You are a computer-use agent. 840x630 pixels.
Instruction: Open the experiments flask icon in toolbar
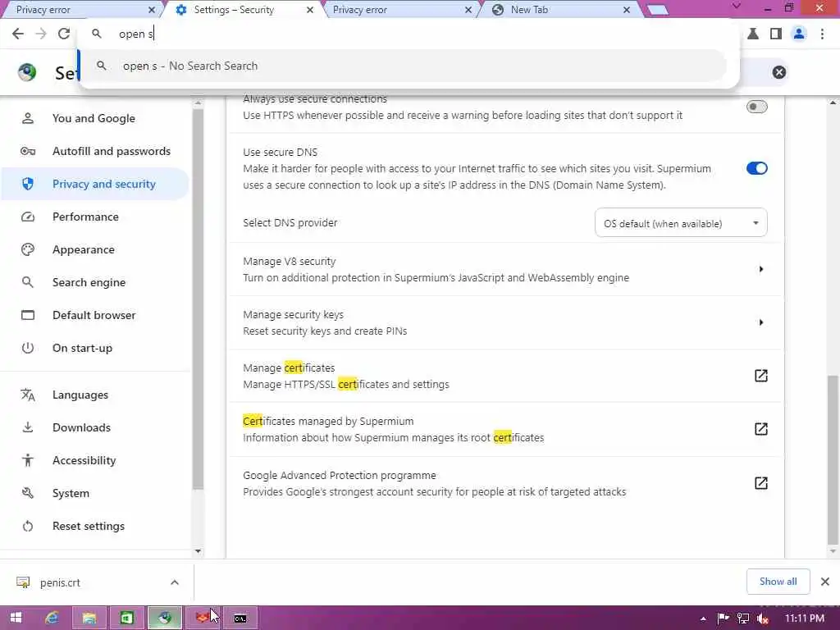pos(753,34)
